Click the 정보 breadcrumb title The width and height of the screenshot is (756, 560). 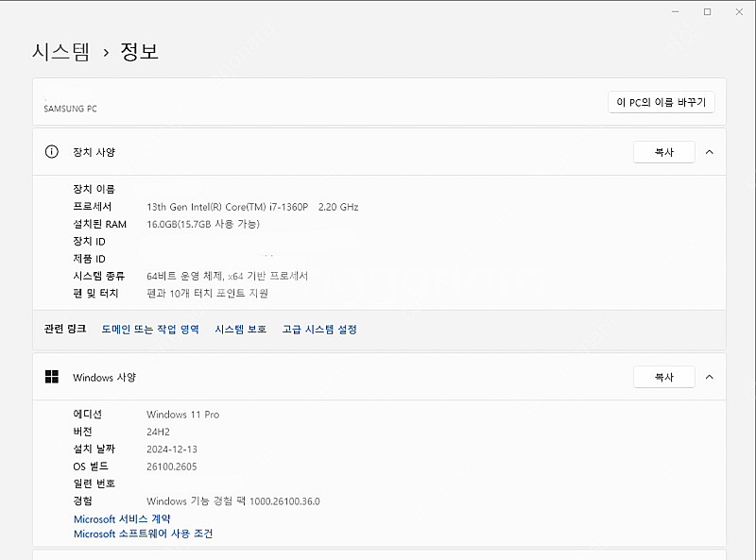click(x=139, y=52)
